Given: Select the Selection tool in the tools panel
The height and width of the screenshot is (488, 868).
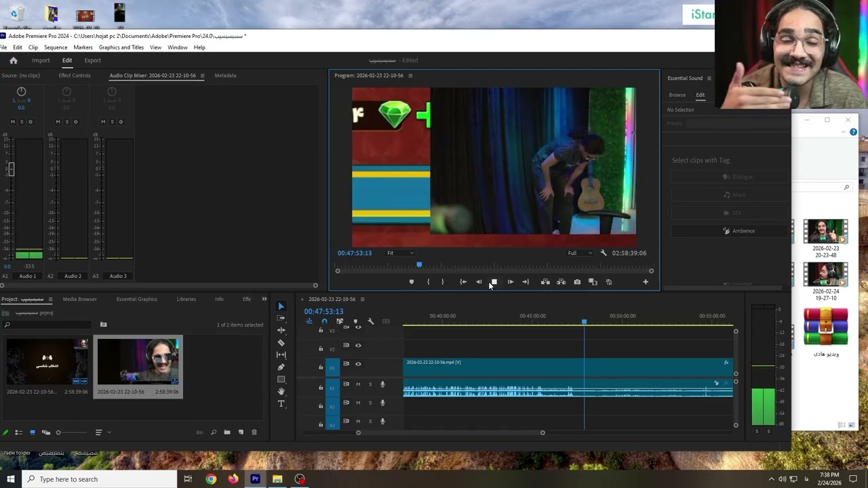Looking at the screenshot, I should [281, 306].
